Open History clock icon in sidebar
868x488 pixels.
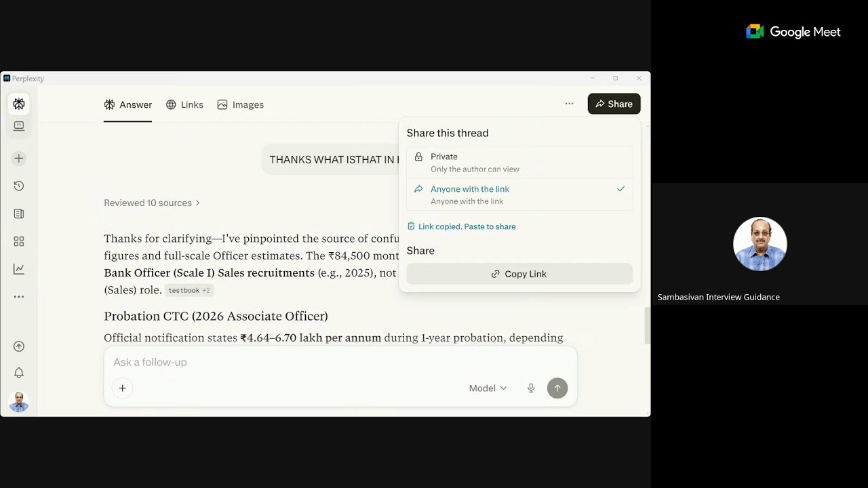19,186
